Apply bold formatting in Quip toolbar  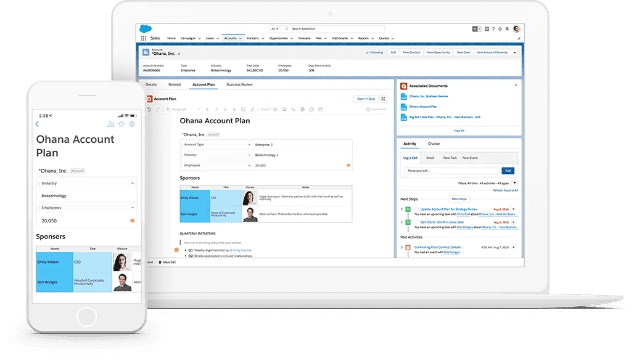[x=207, y=110]
